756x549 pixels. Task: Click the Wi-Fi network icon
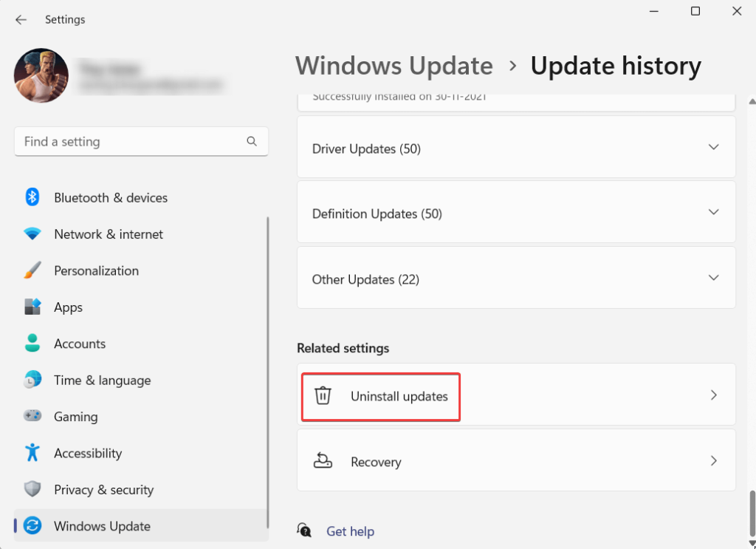pos(32,234)
